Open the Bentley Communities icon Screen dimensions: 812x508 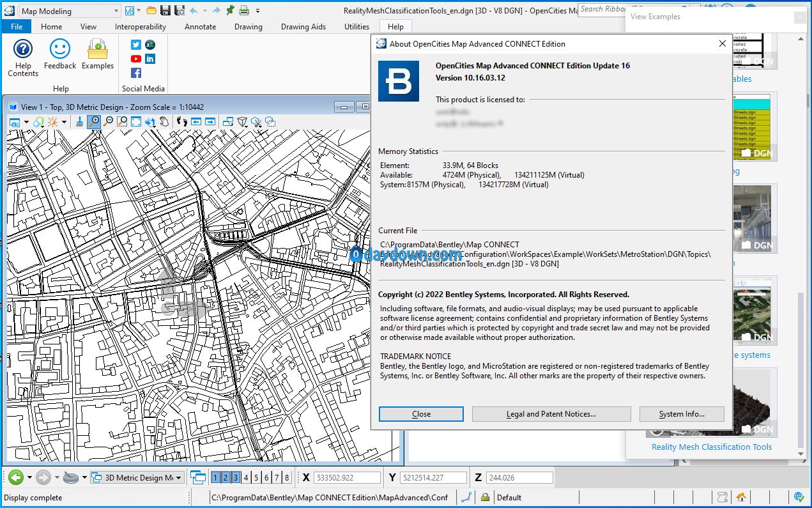(150, 45)
